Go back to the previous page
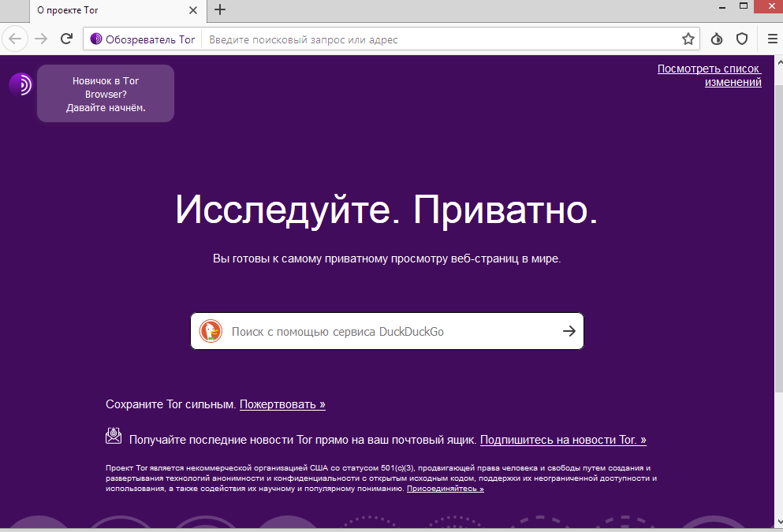The height and width of the screenshot is (532, 783). coord(15,39)
